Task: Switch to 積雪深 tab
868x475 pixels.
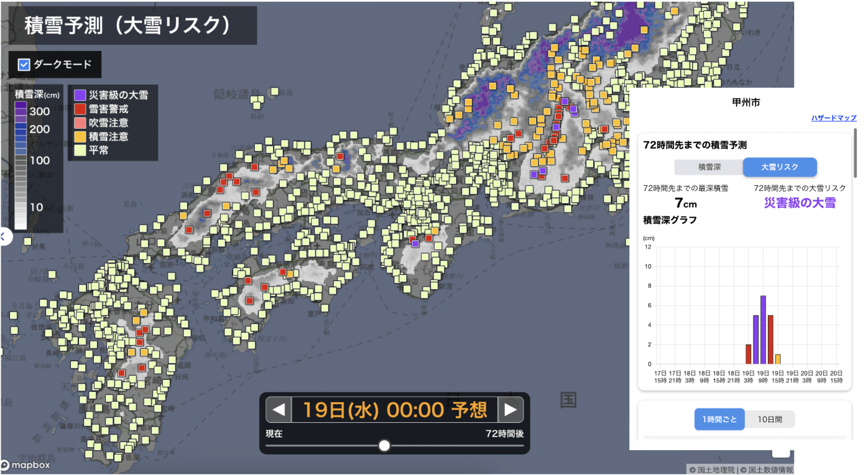Action: pyautogui.click(x=709, y=167)
